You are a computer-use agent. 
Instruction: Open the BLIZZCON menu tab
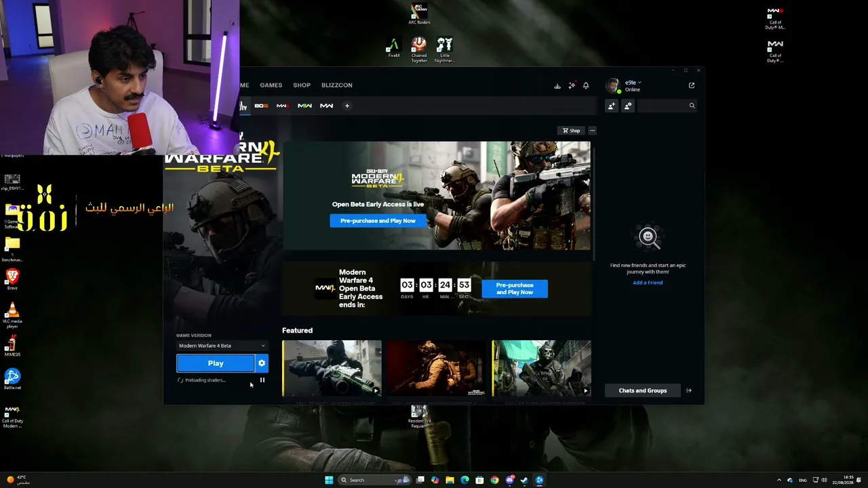pos(337,85)
